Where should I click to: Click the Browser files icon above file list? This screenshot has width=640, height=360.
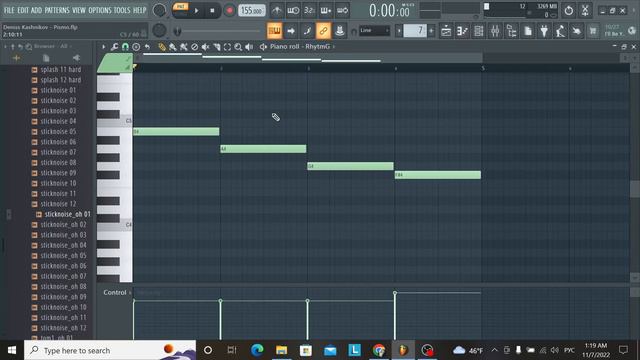46,58
